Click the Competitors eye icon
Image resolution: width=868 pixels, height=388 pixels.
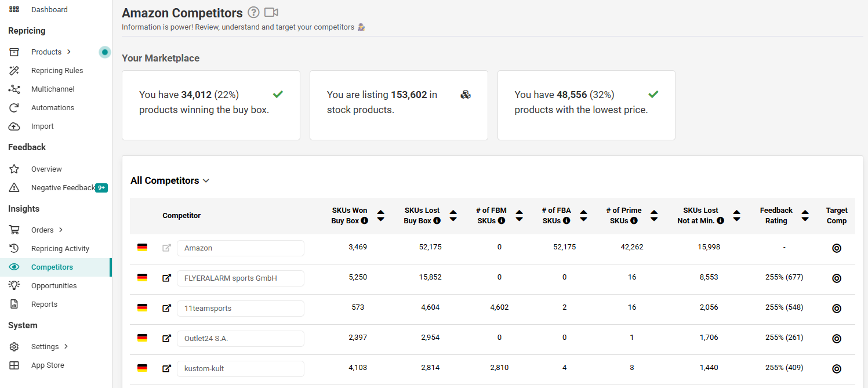(14, 267)
